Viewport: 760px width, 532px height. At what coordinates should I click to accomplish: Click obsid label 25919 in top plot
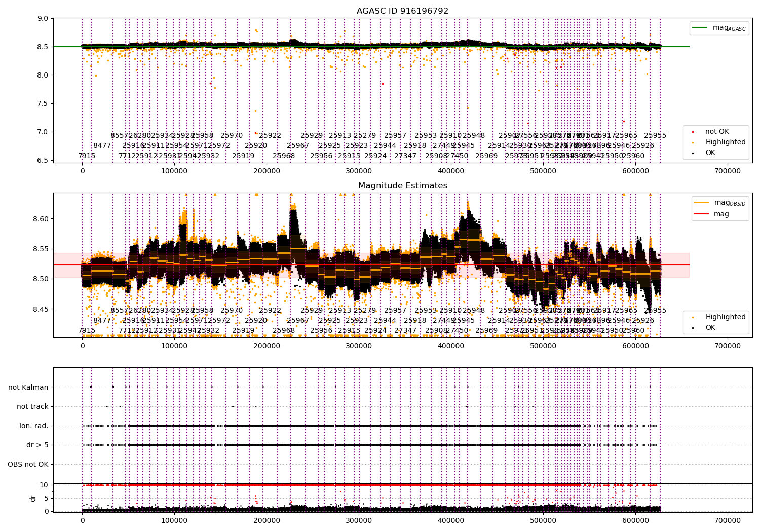tap(243, 156)
